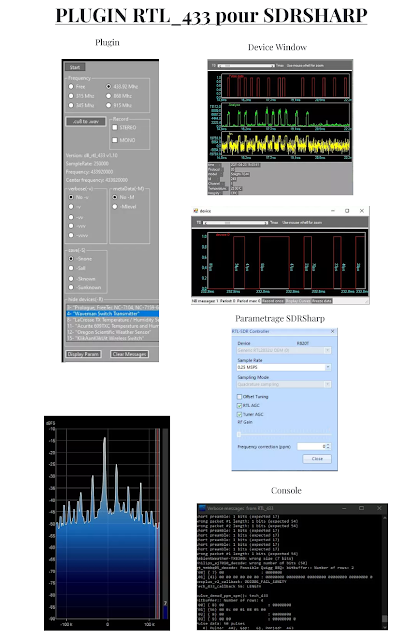419x640 pixels.
Task: Maximize the device window
Action: pos(347,211)
